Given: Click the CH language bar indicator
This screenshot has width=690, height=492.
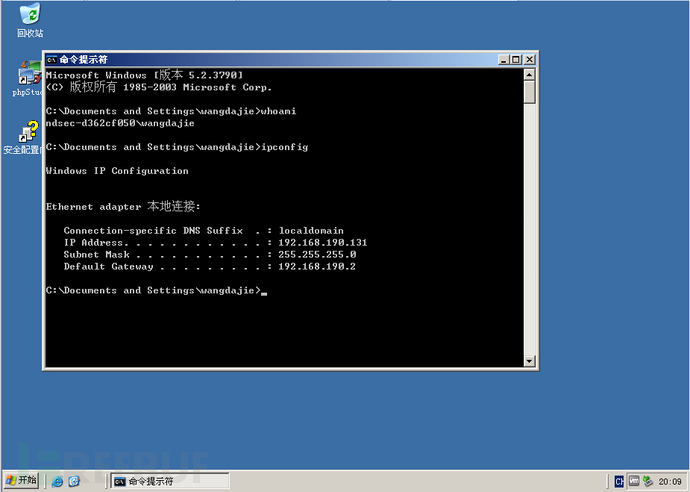Looking at the screenshot, I should coord(619,481).
